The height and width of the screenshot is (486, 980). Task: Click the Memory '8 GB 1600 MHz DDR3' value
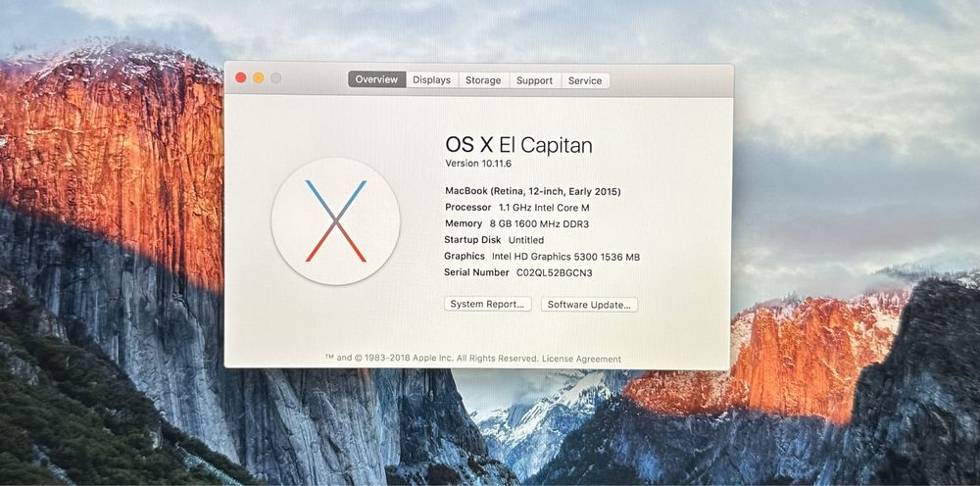tap(539, 223)
